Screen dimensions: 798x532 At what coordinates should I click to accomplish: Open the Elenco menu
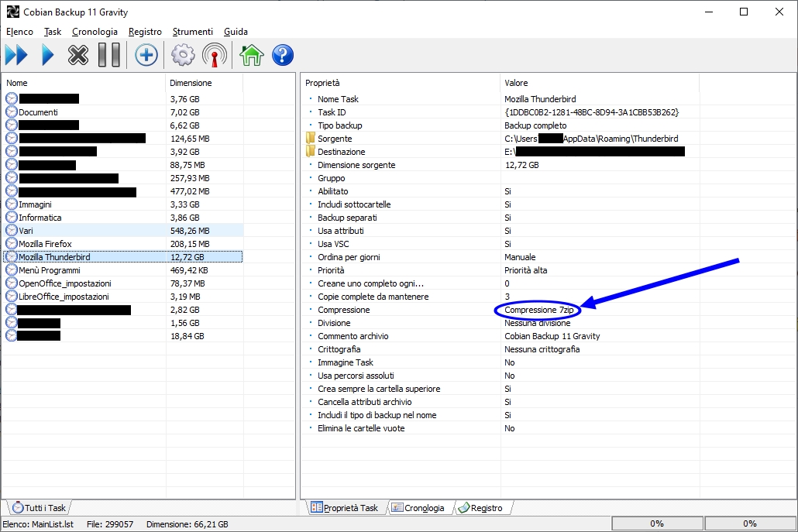point(19,32)
